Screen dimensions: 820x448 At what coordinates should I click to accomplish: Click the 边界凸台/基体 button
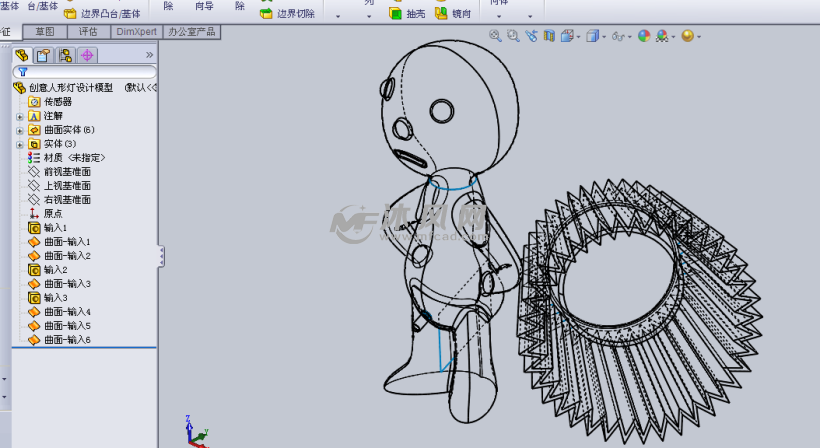click(102, 14)
